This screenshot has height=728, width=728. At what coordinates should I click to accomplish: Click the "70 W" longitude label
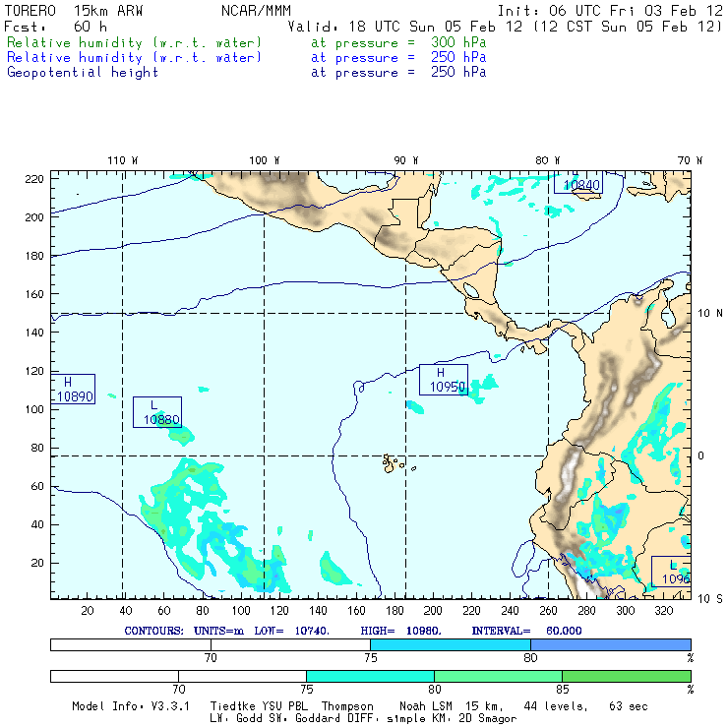[x=690, y=160]
